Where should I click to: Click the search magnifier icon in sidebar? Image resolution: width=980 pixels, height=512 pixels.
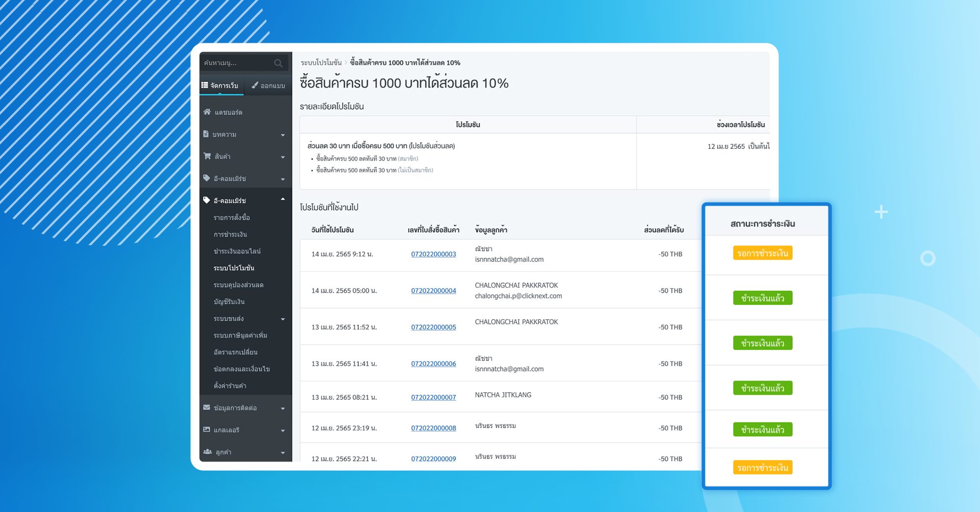pos(278,63)
